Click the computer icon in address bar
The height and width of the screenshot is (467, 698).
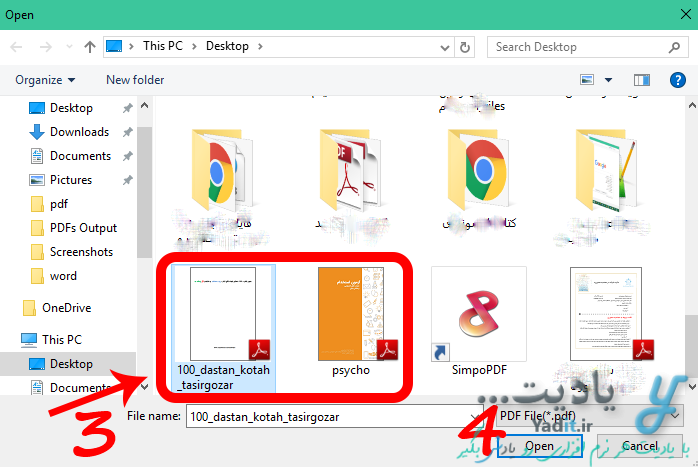tap(114, 46)
